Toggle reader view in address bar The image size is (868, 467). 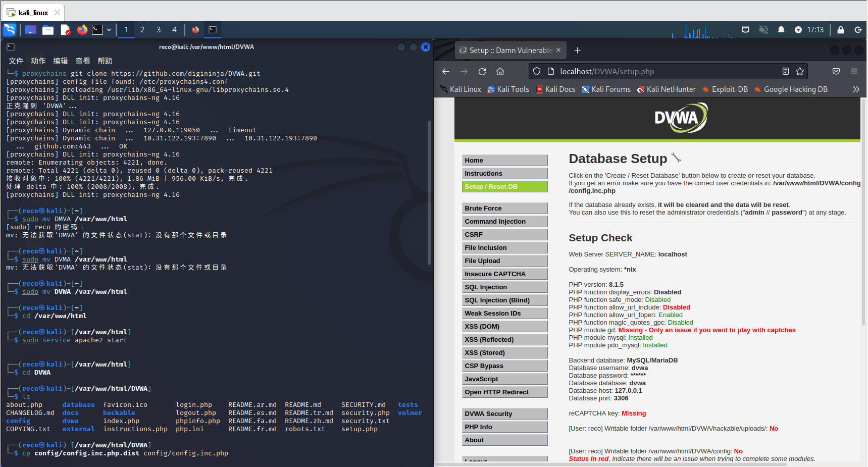(x=786, y=72)
